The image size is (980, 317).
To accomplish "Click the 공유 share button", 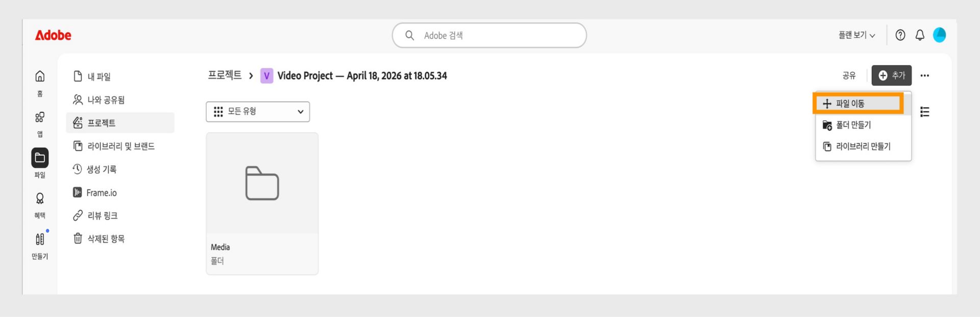I will coord(849,76).
